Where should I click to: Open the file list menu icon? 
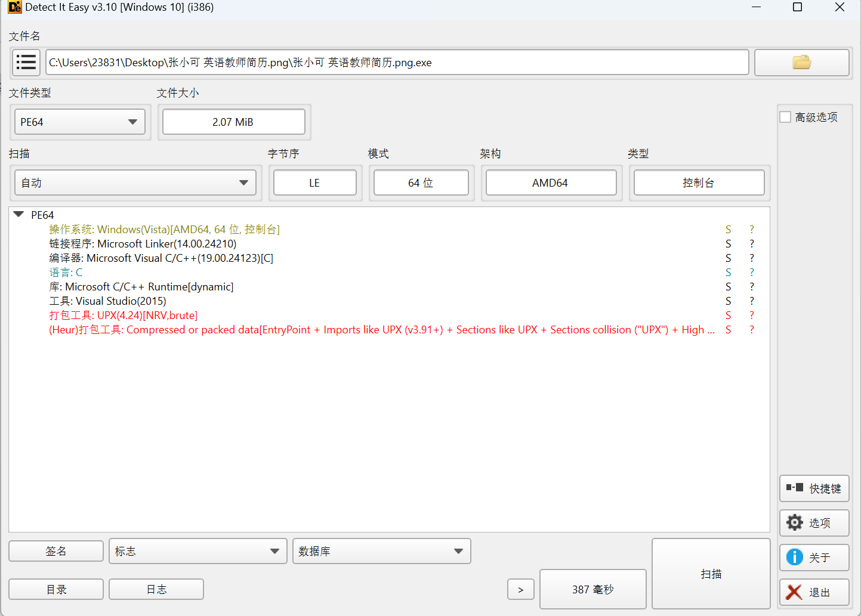pos(26,62)
